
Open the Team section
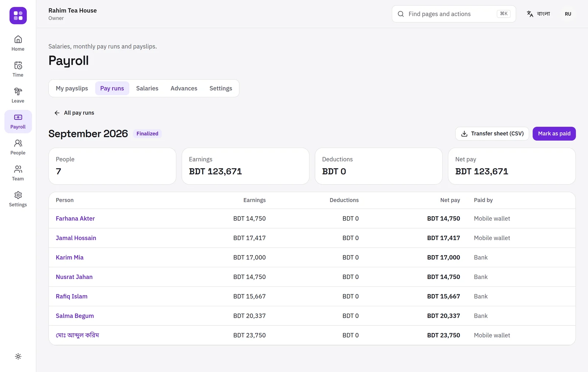click(x=18, y=173)
